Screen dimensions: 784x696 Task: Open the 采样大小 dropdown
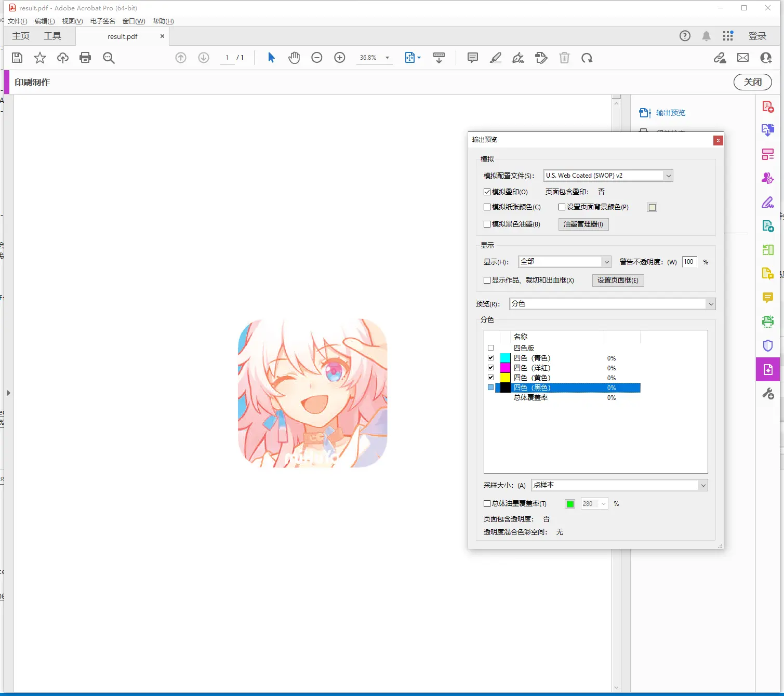click(x=619, y=485)
